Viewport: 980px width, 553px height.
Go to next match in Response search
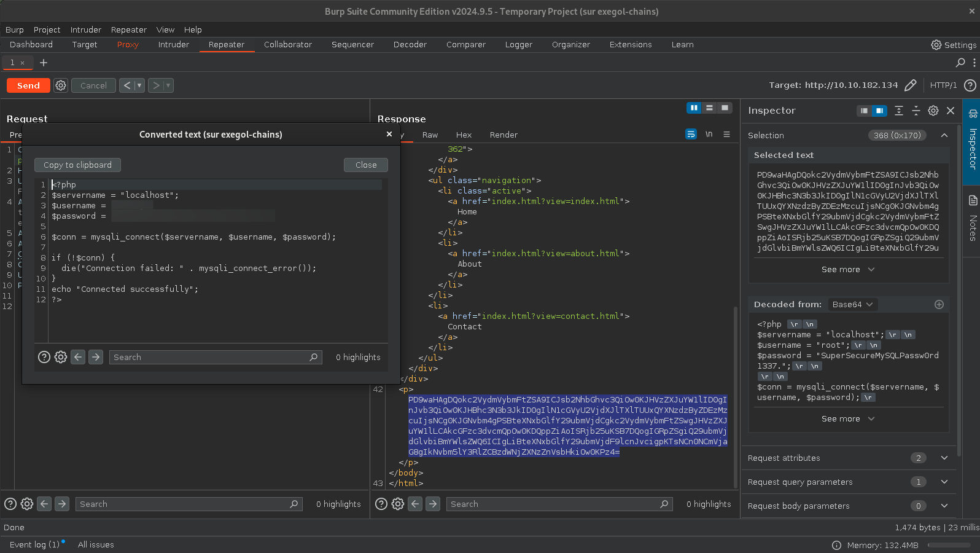point(433,504)
